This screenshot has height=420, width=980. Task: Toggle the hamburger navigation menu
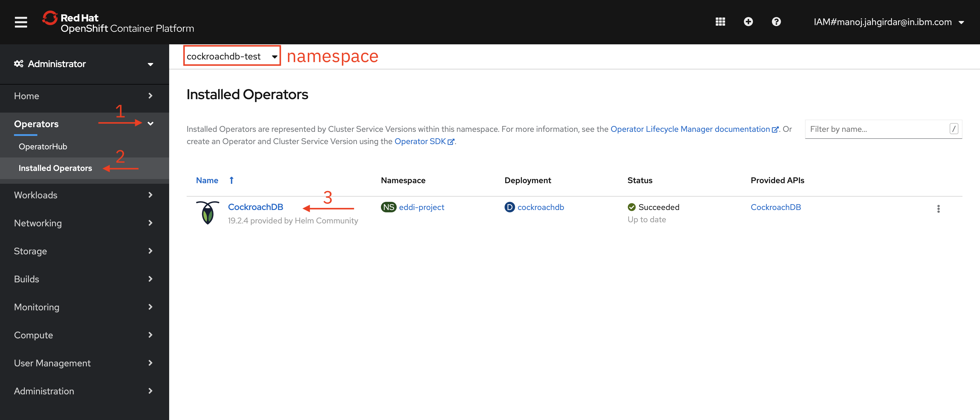(21, 22)
